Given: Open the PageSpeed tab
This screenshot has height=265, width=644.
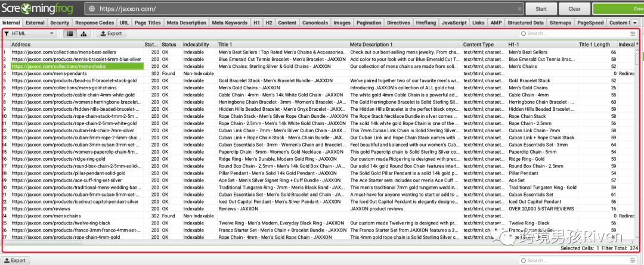Looking at the screenshot, I should click(590, 23).
